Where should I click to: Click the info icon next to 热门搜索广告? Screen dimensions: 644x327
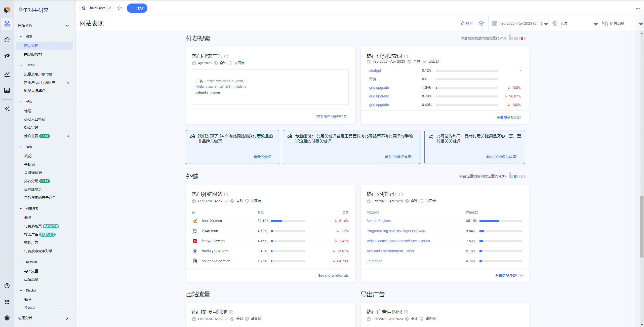tap(226, 56)
